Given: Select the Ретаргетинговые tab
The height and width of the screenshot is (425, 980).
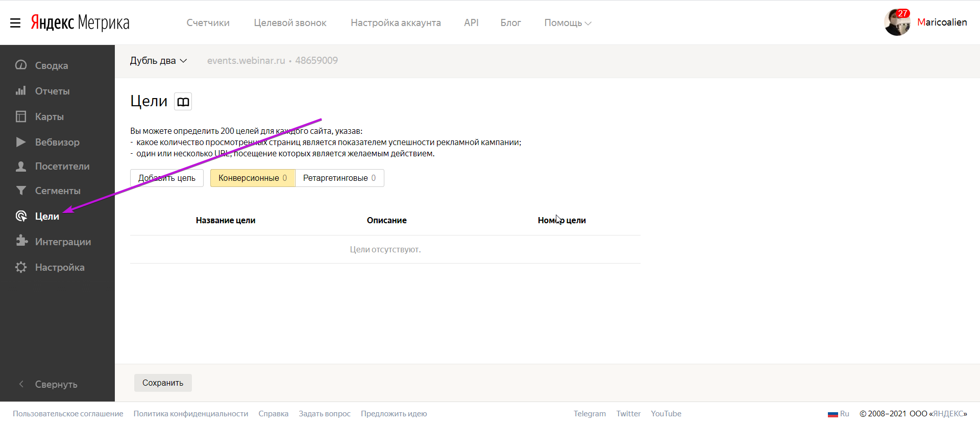Looking at the screenshot, I should point(339,178).
